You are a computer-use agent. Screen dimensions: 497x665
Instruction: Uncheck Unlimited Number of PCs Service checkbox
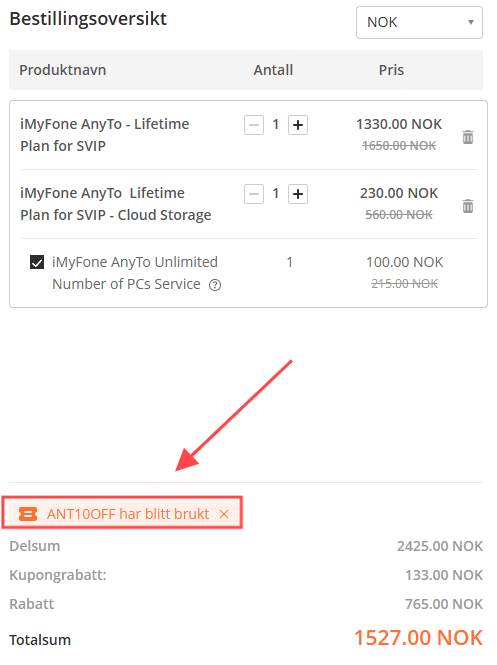pos(37,262)
